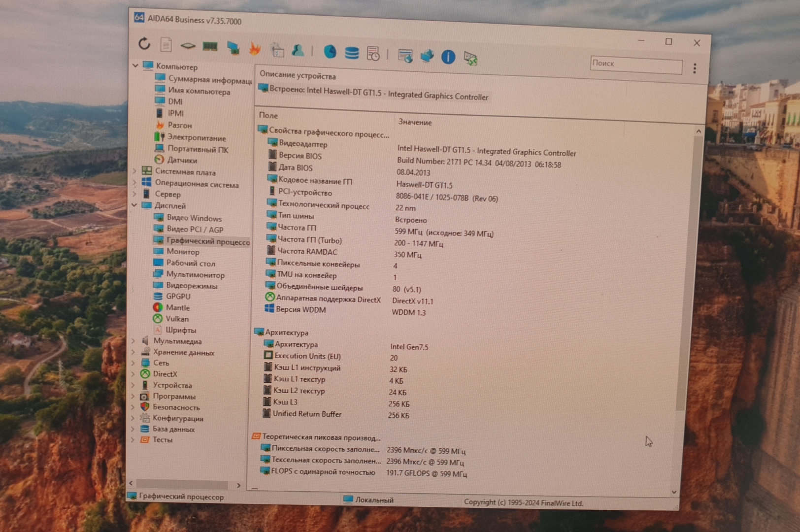Screen dimensions: 800x532
Task: Click the clipboard checklist toolbar icon
Action: (x=277, y=49)
